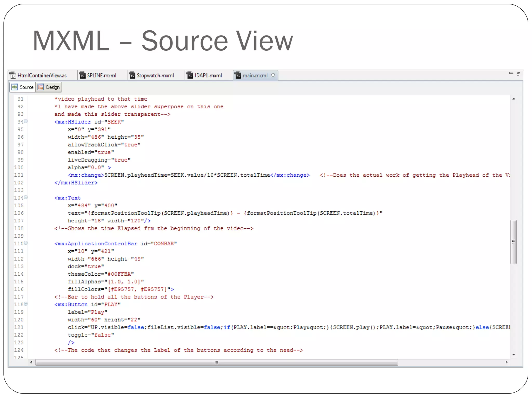The height and width of the screenshot is (399, 532).
Task: Click the id="PLAY" attribute text
Action: (x=105, y=304)
